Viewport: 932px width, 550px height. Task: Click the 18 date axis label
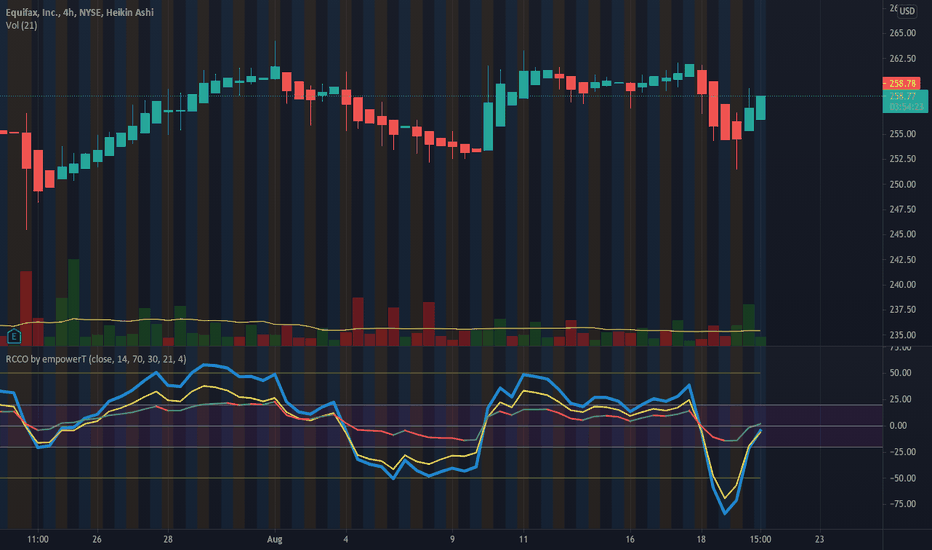[701, 539]
